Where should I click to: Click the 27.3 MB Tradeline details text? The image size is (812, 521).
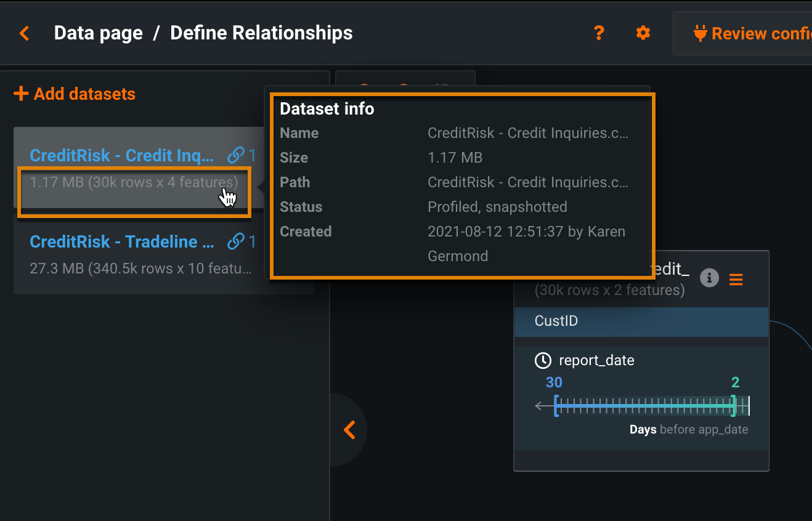tap(140, 269)
